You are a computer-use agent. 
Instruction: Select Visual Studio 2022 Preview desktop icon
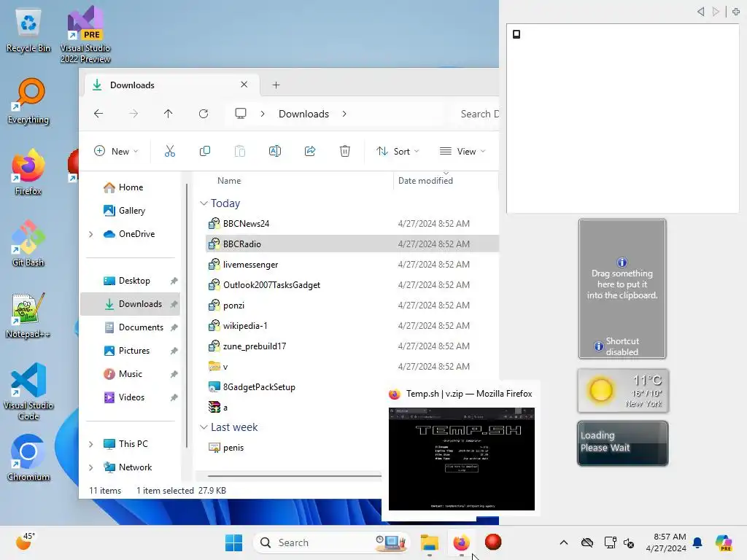tap(85, 34)
